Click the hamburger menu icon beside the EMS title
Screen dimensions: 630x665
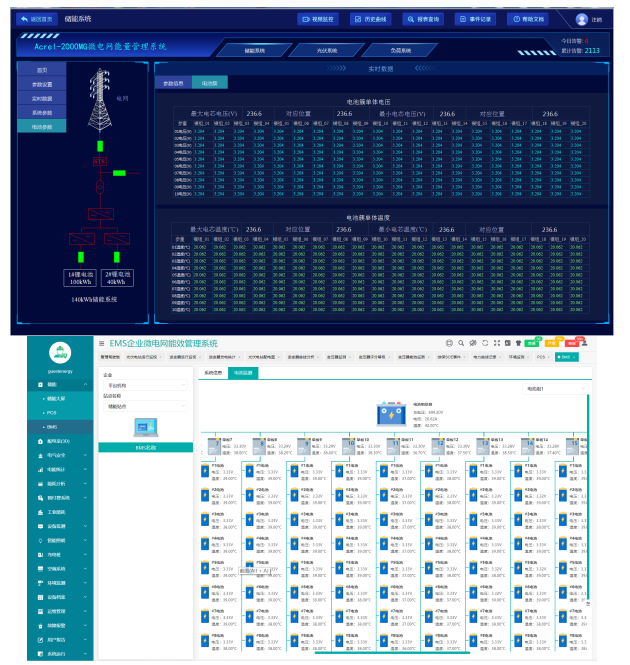click(x=102, y=343)
